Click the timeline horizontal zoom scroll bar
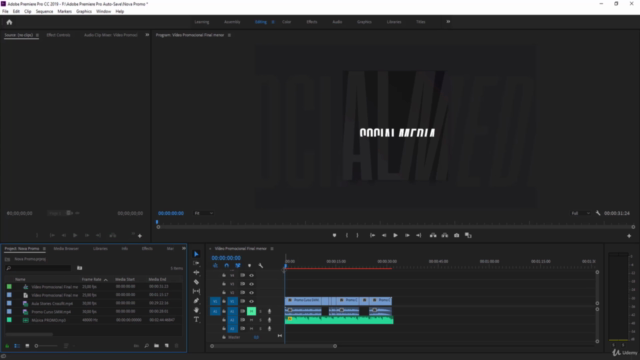 (273, 346)
